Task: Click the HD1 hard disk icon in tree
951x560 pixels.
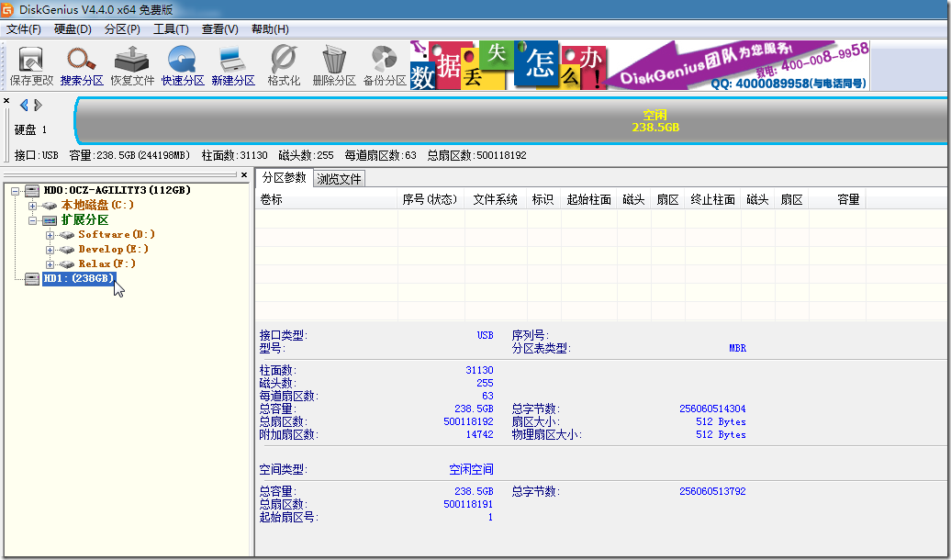Action: (32, 279)
